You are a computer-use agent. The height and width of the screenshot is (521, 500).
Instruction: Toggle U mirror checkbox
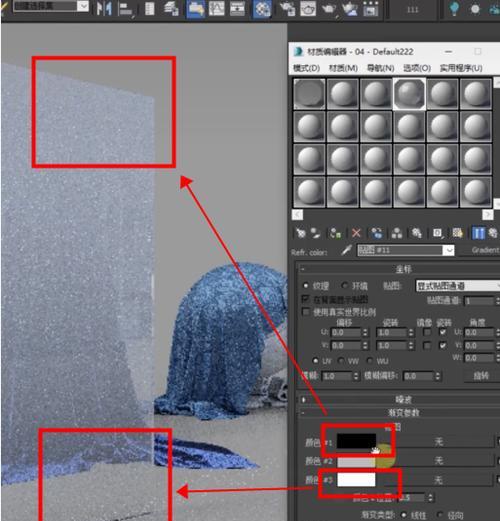click(x=426, y=332)
